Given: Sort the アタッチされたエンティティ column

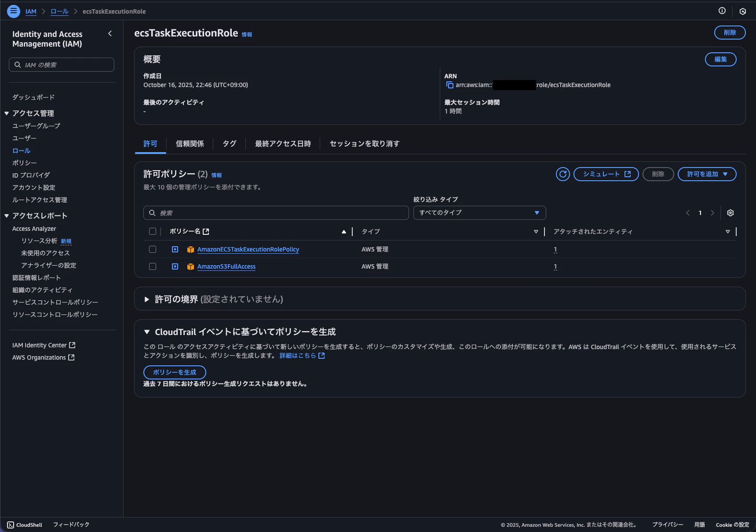Looking at the screenshot, I should coord(728,232).
